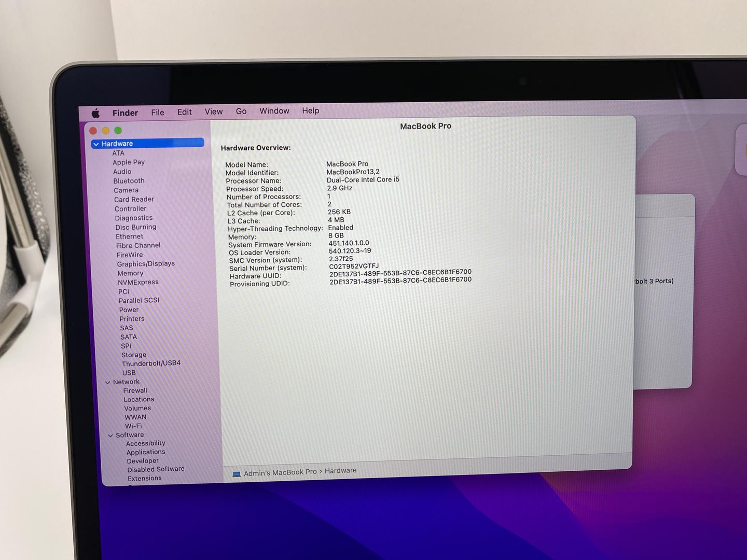Screen dimensions: 747x560
Task: Click the Hardware Overview heading
Action: [256, 148]
